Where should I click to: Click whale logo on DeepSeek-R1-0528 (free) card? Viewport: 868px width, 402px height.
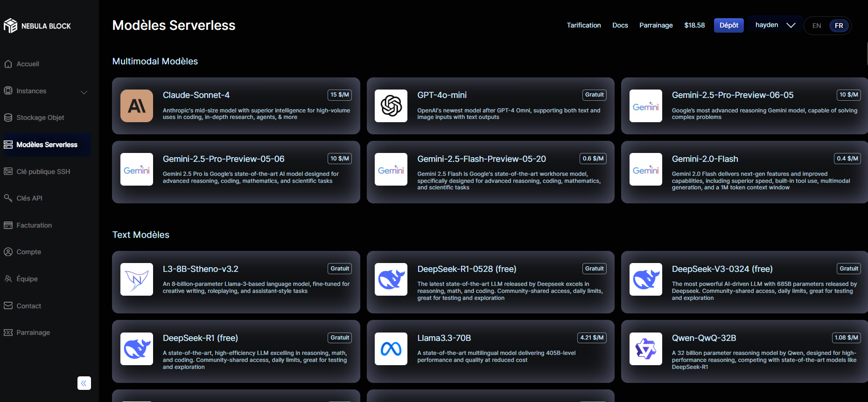point(391,279)
